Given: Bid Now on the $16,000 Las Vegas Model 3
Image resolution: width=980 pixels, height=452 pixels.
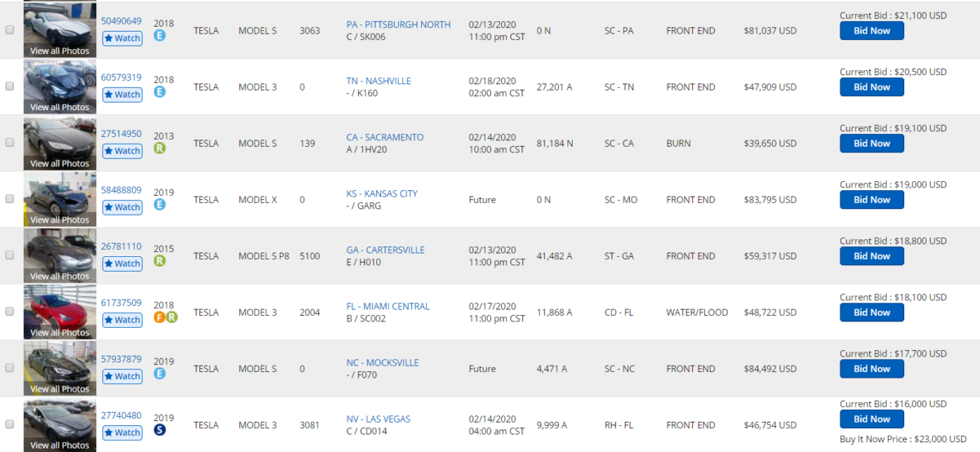Looking at the screenshot, I should click(871, 419).
